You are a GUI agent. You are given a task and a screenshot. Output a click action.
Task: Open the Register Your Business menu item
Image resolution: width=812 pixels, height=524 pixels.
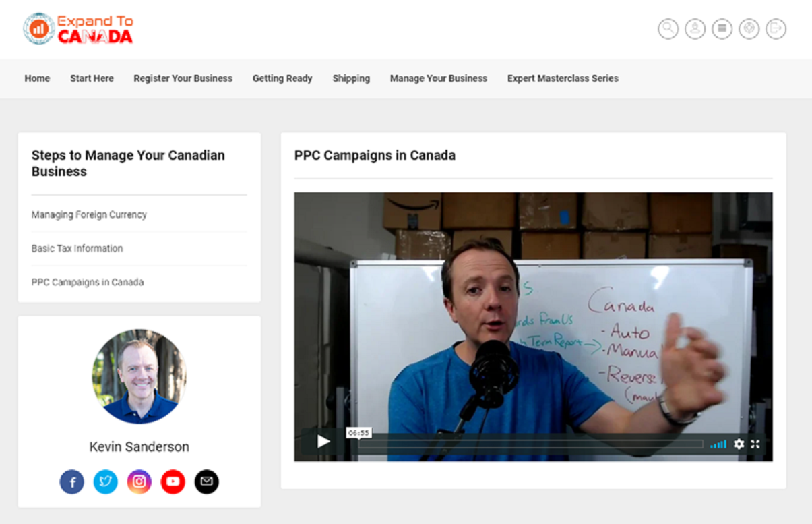pos(183,78)
